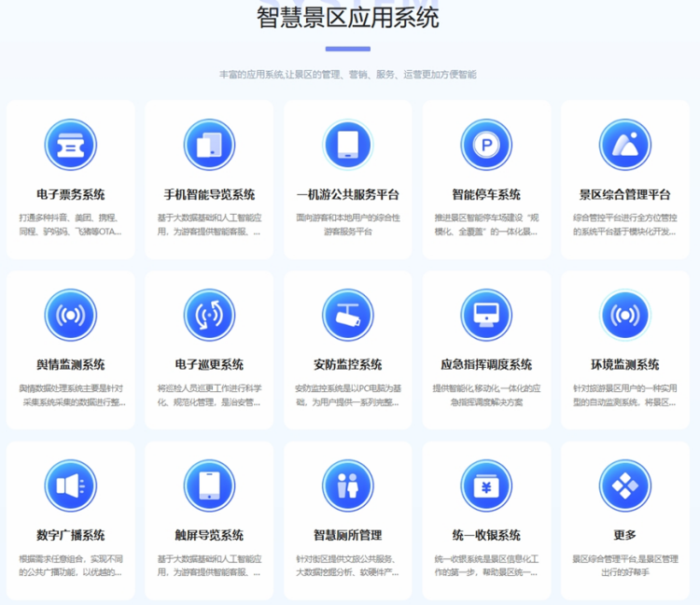This screenshot has width=700, height=605.
Task: Select the 安防监控系统 card description
Action: (348, 395)
